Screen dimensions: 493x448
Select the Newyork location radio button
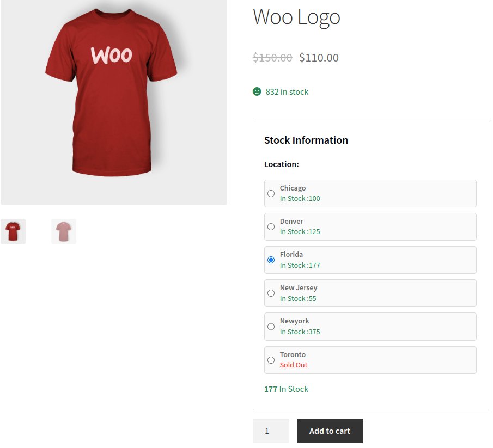[271, 327]
